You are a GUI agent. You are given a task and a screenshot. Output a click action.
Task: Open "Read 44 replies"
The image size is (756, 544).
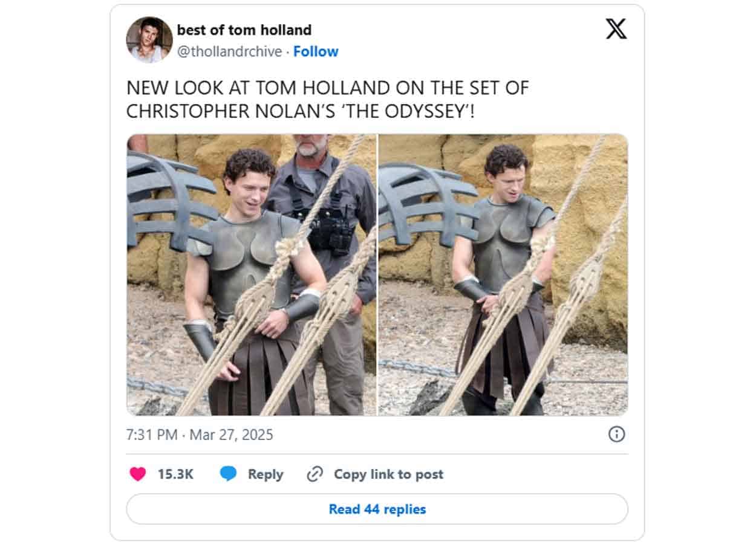coord(377,509)
